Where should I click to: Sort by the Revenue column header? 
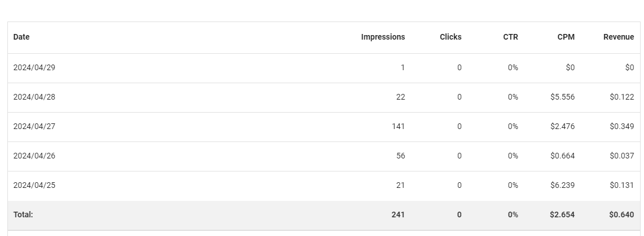point(619,37)
